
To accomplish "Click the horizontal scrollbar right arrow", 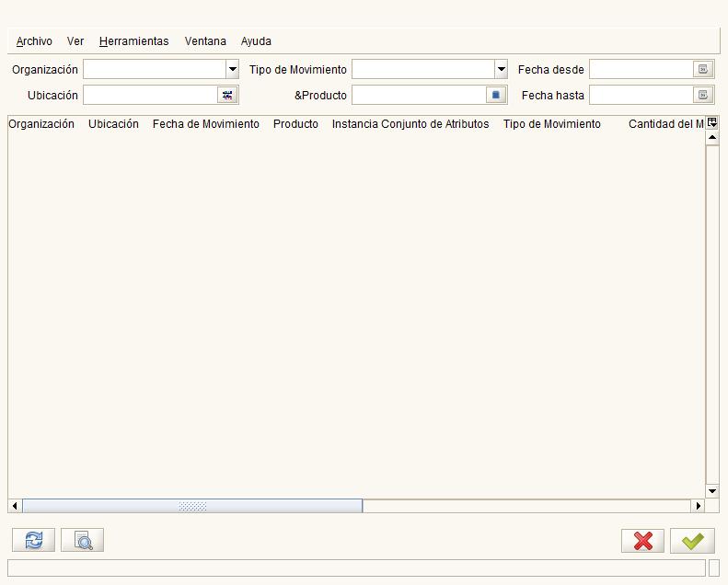I will (x=698, y=506).
